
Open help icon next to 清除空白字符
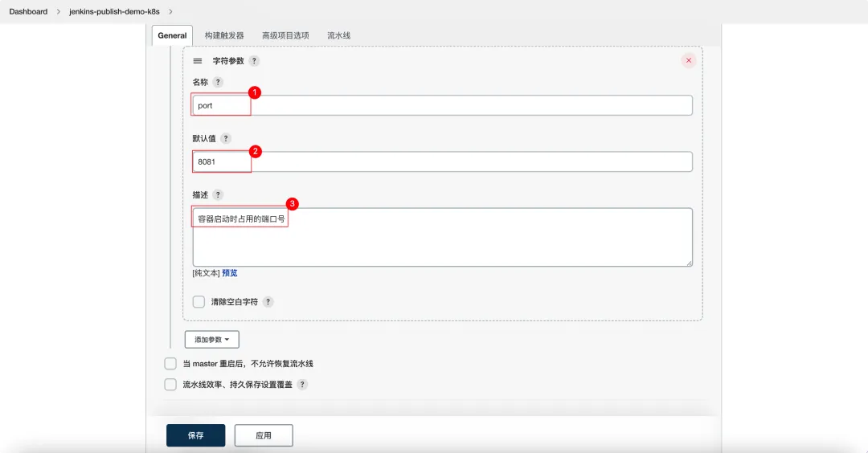(x=268, y=302)
